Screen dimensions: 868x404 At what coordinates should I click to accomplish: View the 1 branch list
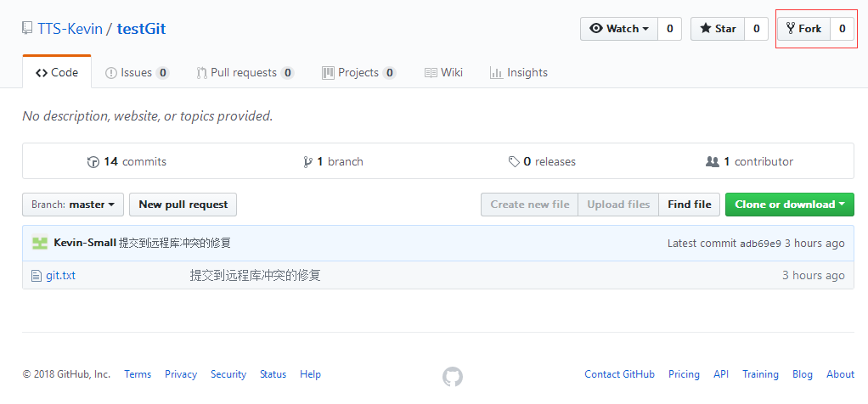[333, 161]
